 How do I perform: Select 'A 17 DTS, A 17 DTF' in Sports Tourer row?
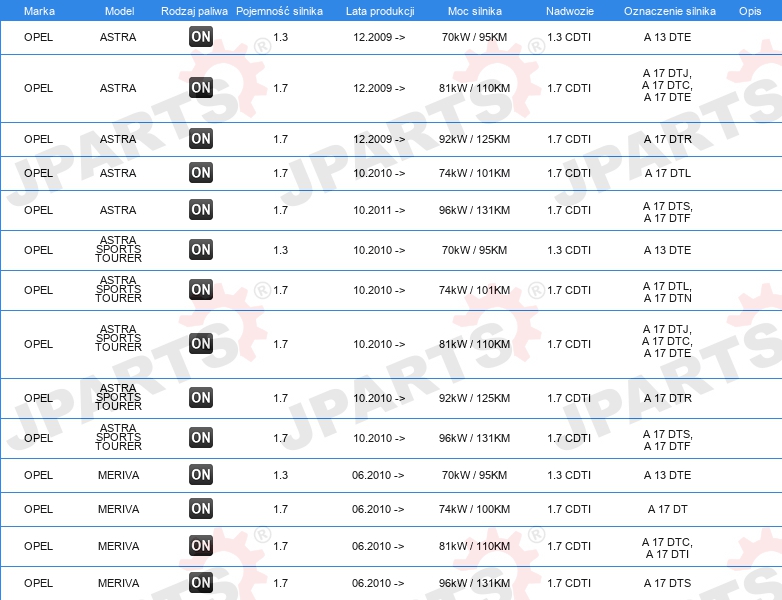pos(667,440)
